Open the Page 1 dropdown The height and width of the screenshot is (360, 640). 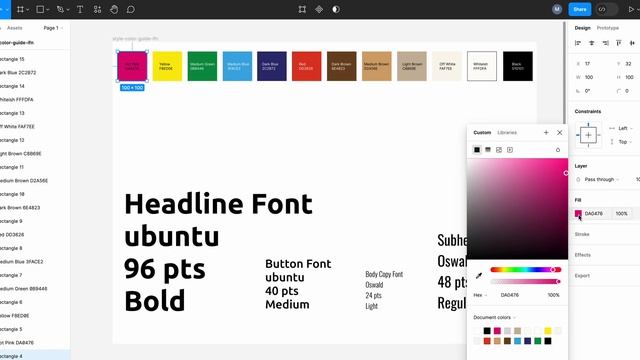click(x=53, y=28)
